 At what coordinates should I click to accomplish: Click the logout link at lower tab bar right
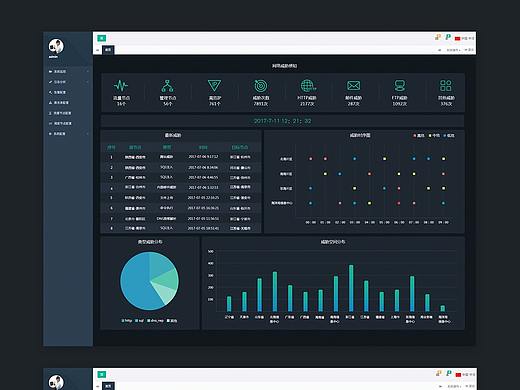[470, 386]
